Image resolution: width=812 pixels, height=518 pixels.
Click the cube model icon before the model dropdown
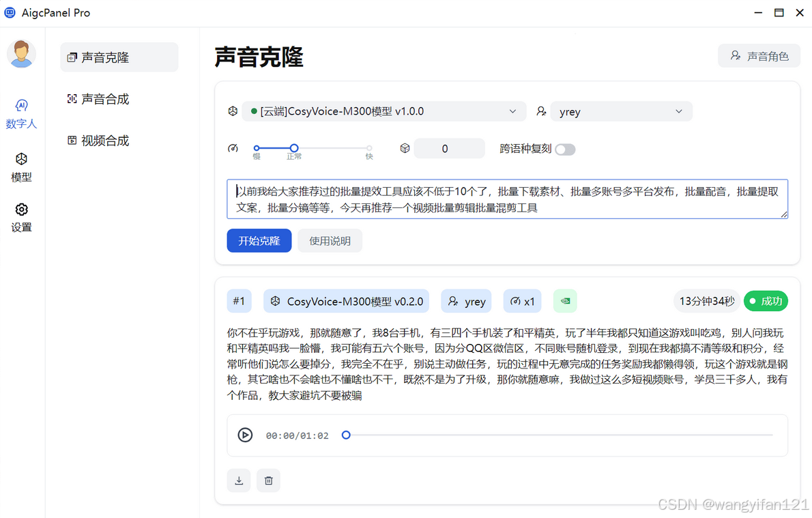(x=233, y=111)
